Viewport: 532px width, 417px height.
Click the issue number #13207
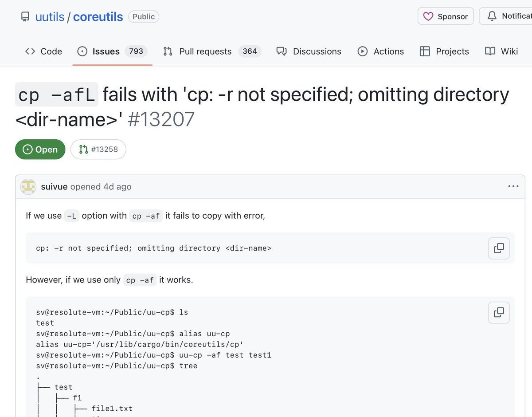pyautogui.click(x=161, y=119)
